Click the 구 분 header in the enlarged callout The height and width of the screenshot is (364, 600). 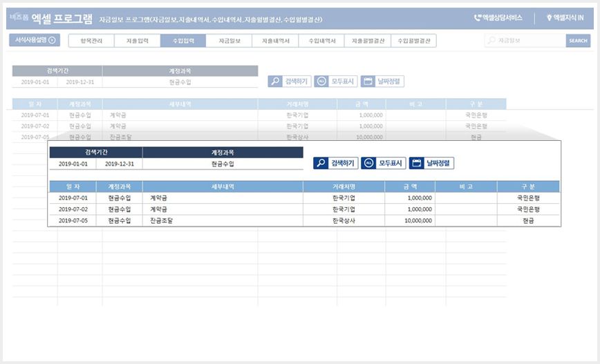pos(528,186)
